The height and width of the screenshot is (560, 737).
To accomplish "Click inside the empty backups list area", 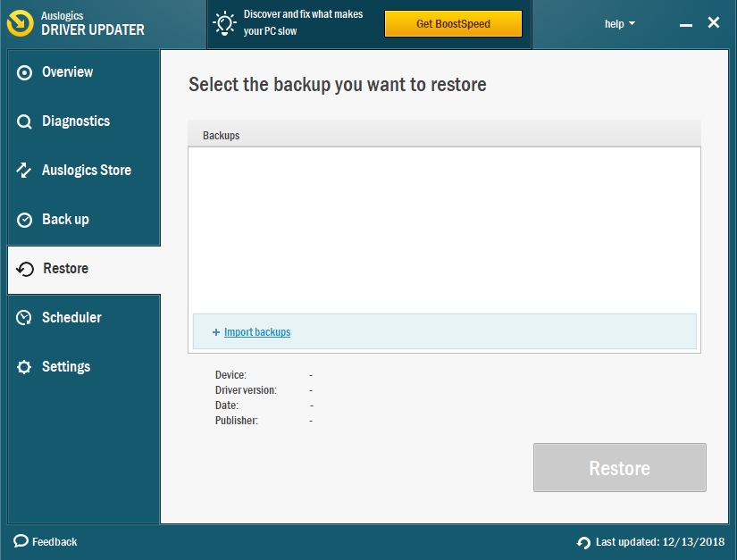I will 444,228.
